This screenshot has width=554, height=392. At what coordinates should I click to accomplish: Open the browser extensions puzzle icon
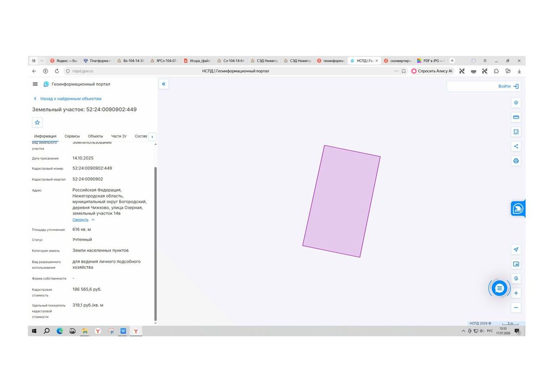coord(496,71)
